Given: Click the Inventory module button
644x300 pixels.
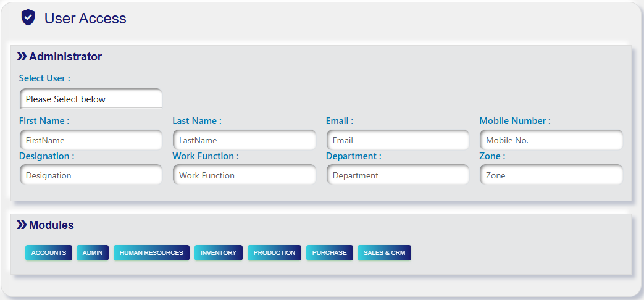Looking at the screenshot, I should (219, 253).
